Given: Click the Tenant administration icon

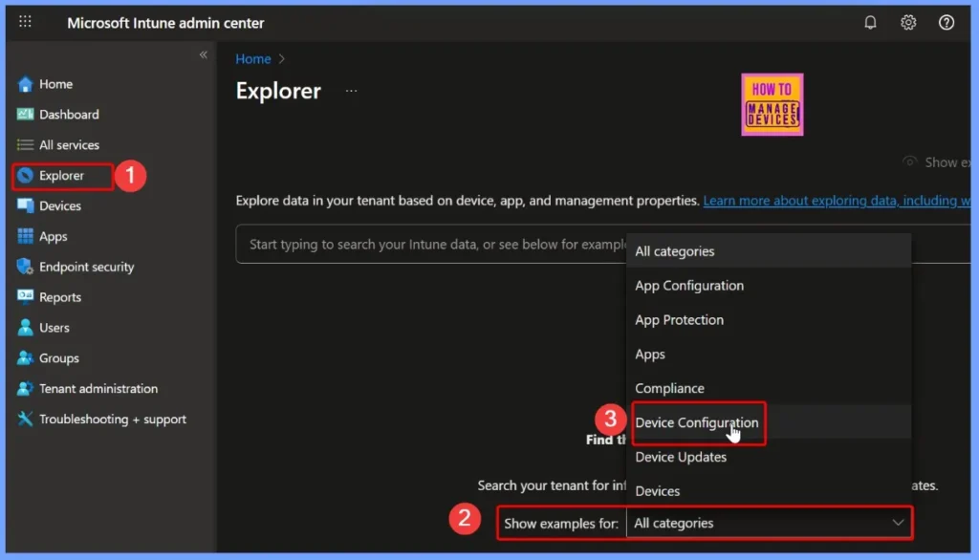Looking at the screenshot, I should 25,388.
